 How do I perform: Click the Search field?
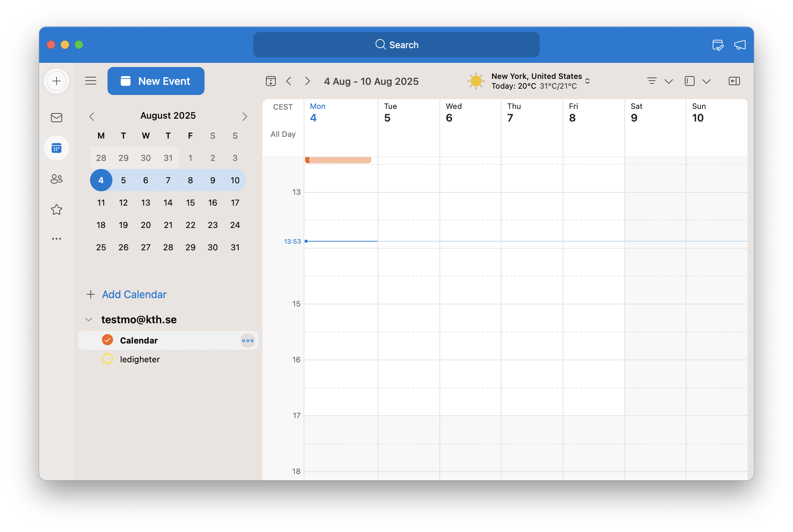[x=396, y=45]
